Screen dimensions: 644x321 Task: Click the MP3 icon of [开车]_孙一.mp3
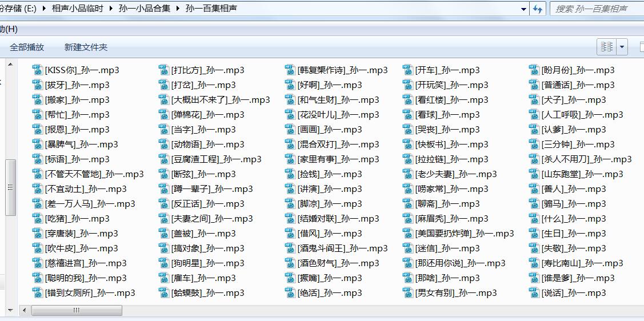click(x=408, y=70)
